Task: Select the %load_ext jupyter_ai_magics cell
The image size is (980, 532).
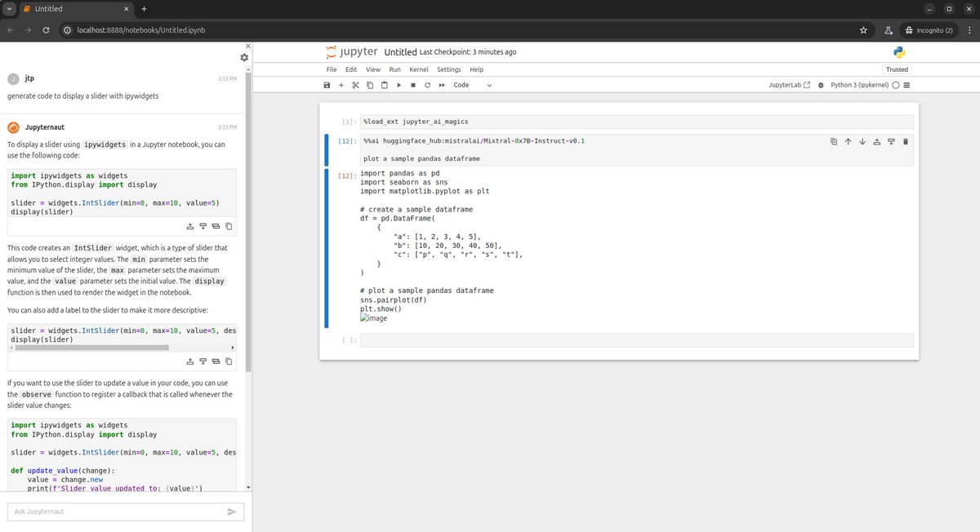Action: 636,122
